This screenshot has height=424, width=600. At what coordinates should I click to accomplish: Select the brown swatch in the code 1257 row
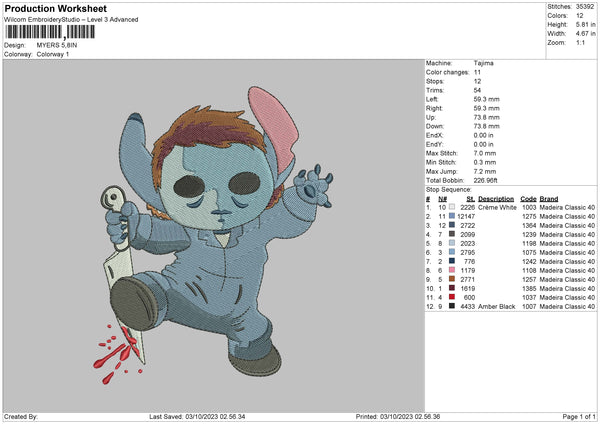(452, 279)
